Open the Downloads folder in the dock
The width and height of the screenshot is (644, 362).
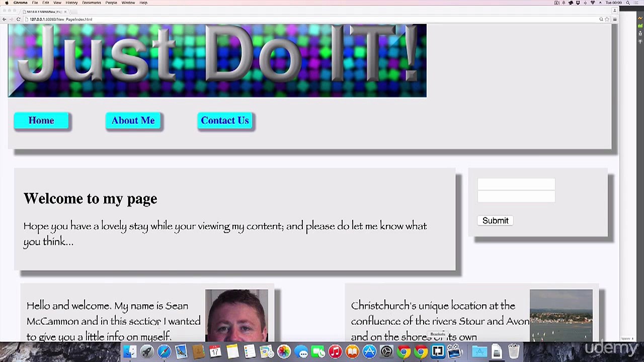[479, 351]
